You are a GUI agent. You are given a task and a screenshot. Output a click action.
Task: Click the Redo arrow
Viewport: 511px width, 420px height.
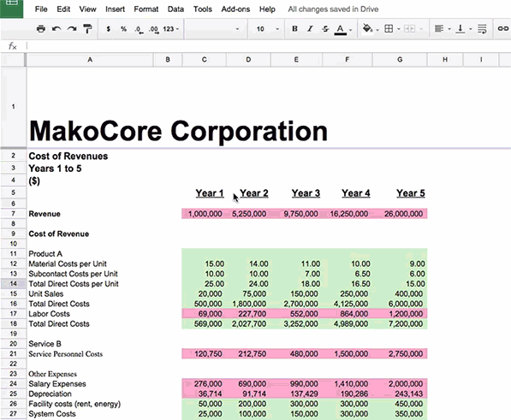pyautogui.click(x=72, y=29)
